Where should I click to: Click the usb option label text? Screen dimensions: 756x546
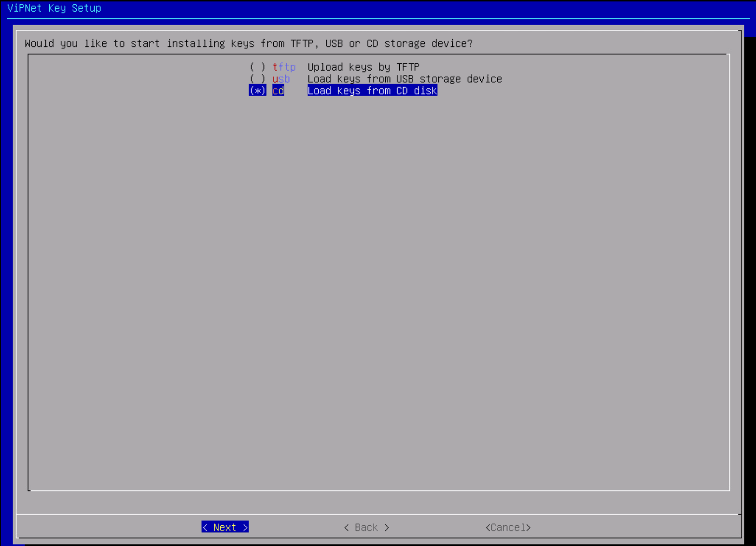click(x=280, y=78)
